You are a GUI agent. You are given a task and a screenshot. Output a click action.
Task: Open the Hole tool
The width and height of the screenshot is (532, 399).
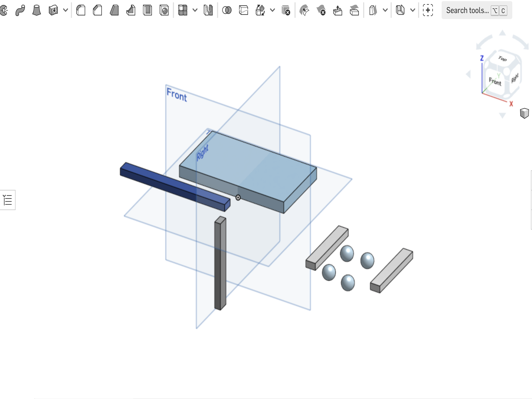(164, 10)
